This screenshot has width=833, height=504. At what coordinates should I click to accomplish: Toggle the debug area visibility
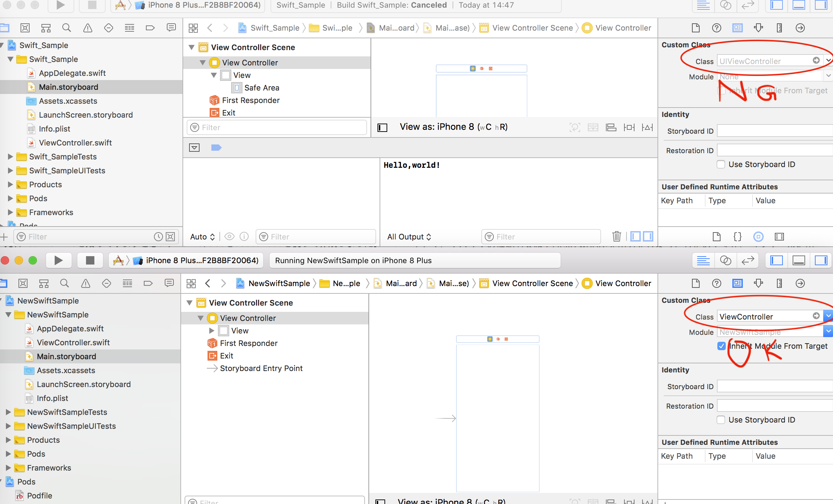[799, 5]
